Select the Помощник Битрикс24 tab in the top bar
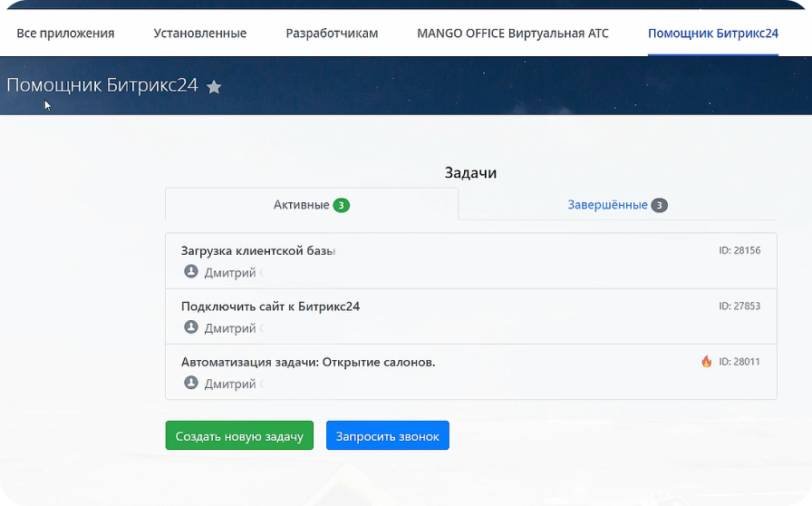Viewport: 812px width, 506px height. pyautogui.click(x=713, y=34)
